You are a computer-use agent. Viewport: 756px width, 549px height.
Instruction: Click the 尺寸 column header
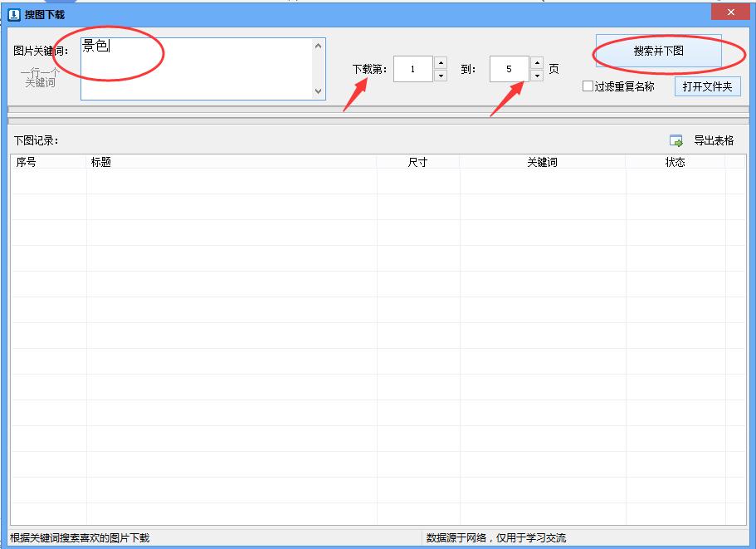[x=418, y=162]
